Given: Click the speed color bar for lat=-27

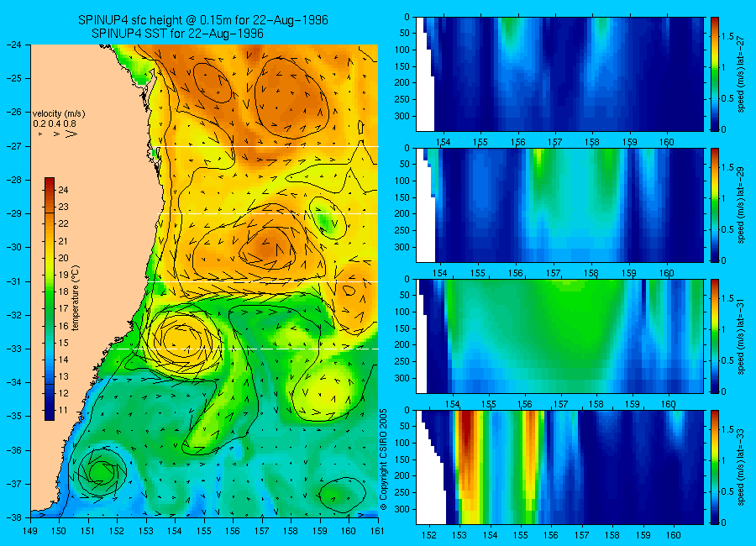Looking at the screenshot, I should pos(715,74).
